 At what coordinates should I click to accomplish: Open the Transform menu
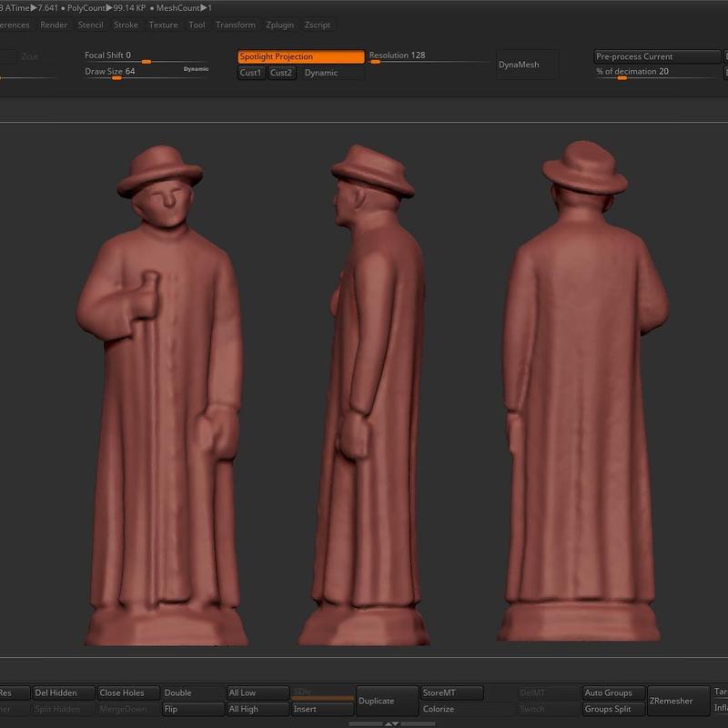[235, 25]
